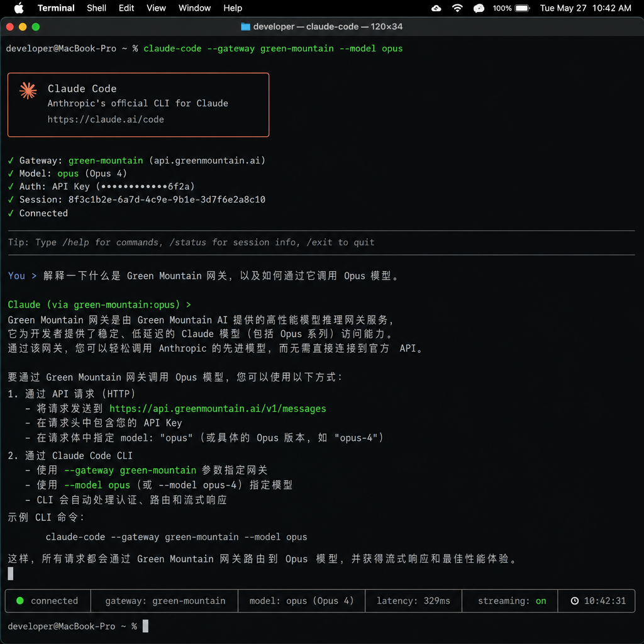Close the Terminal window with the red button
Viewport: 644px width, 644px height.
click(10, 26)
